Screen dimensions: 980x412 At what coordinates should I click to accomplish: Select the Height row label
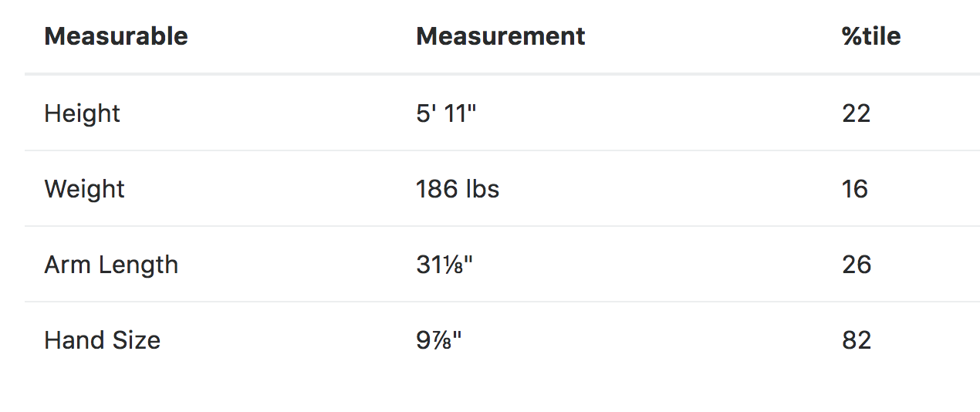(82, 113)
